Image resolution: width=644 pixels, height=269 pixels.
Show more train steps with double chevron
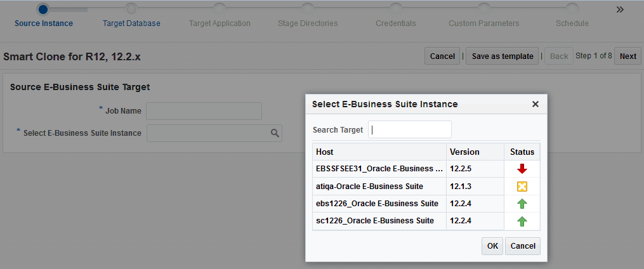click(x=620, y=10)
